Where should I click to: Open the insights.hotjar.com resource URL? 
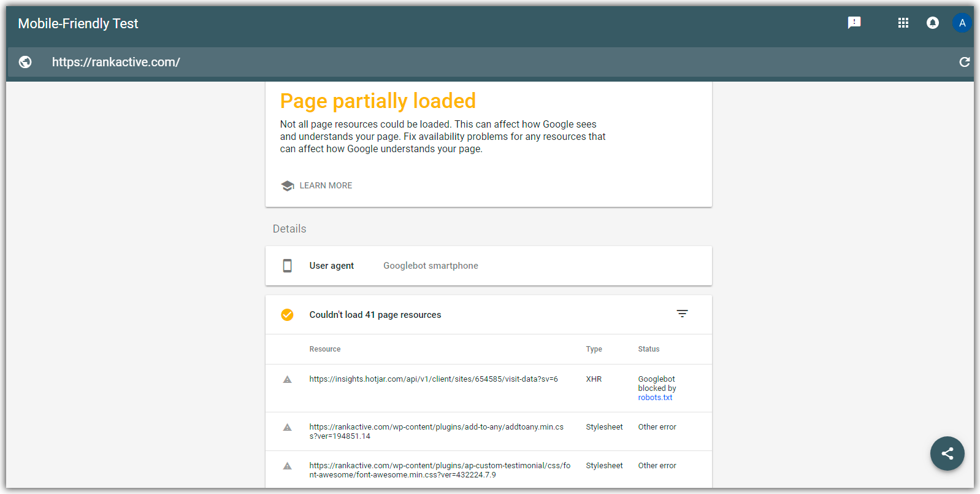pyautogui.click(x=434, y=379)
